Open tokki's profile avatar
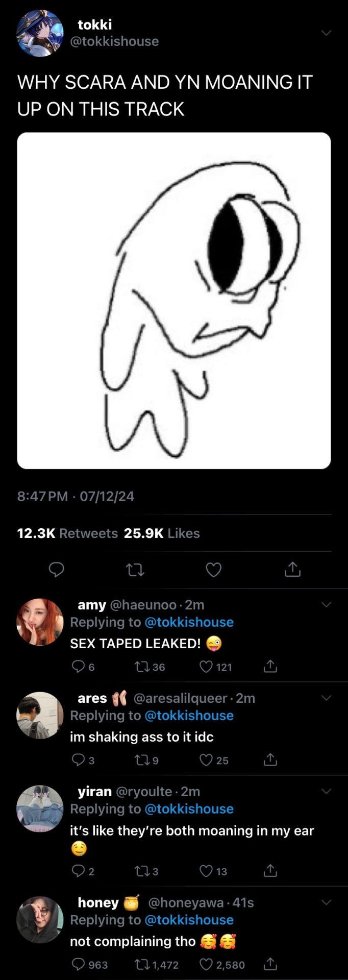This screenshot has width=348, height=980. [x=40, y=33]
